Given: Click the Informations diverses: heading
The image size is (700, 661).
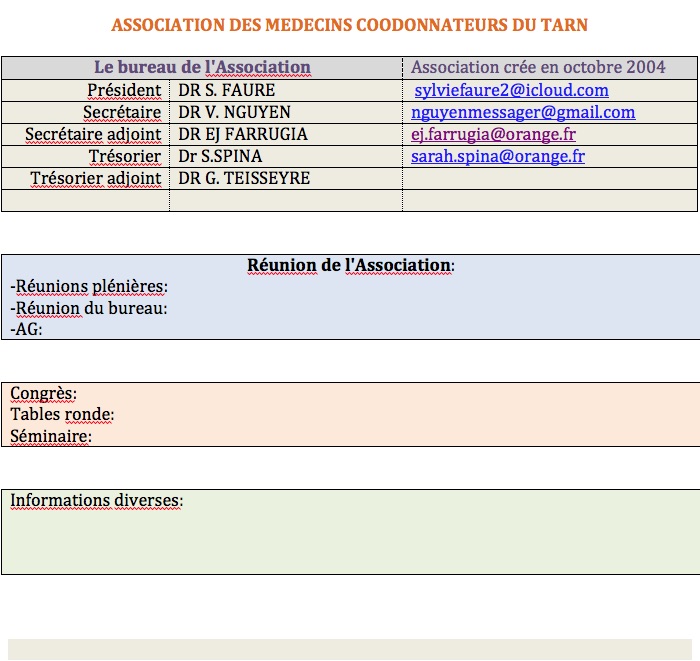Looking at the screenshot, I should 96,501.
